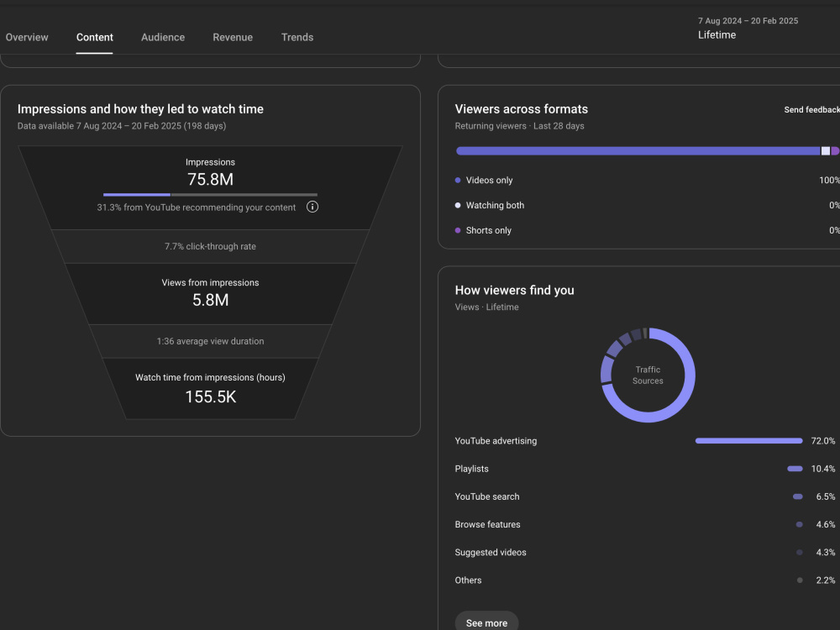Click the Viewers across formats heading

[x=522, y=109]
